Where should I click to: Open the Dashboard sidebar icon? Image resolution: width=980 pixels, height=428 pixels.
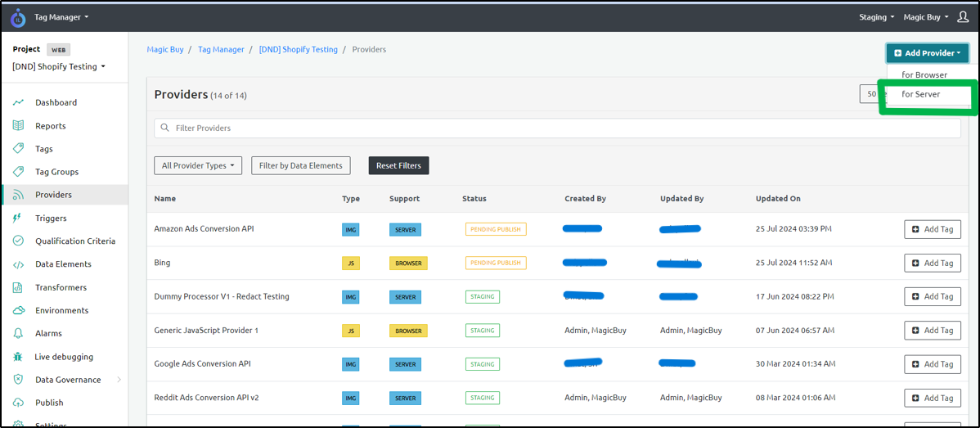(18, 102)
